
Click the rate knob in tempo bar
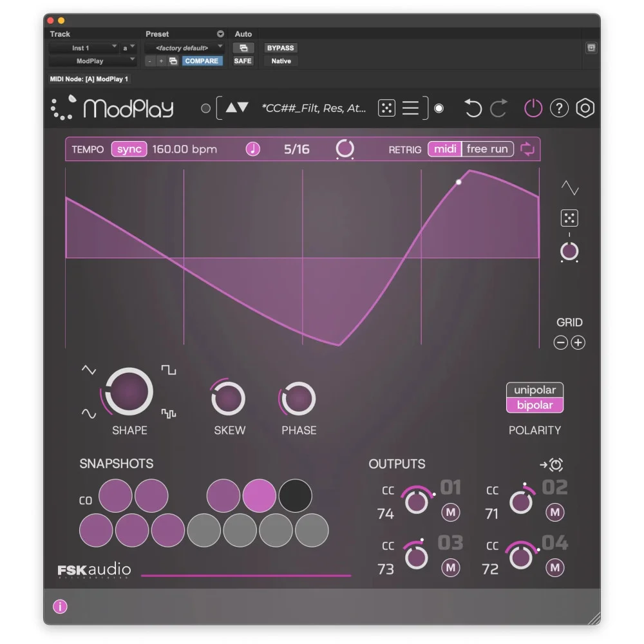(x=345, y=148)
